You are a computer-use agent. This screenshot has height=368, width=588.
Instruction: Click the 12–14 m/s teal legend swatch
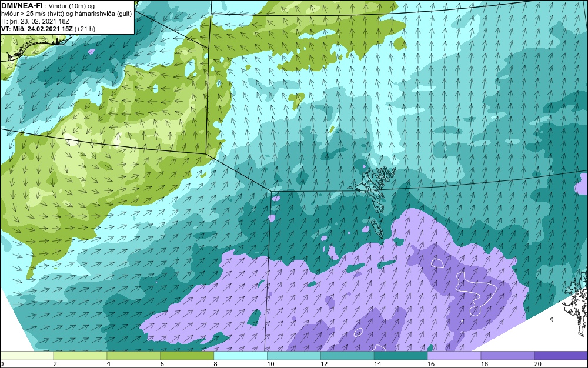coord(348,355)
